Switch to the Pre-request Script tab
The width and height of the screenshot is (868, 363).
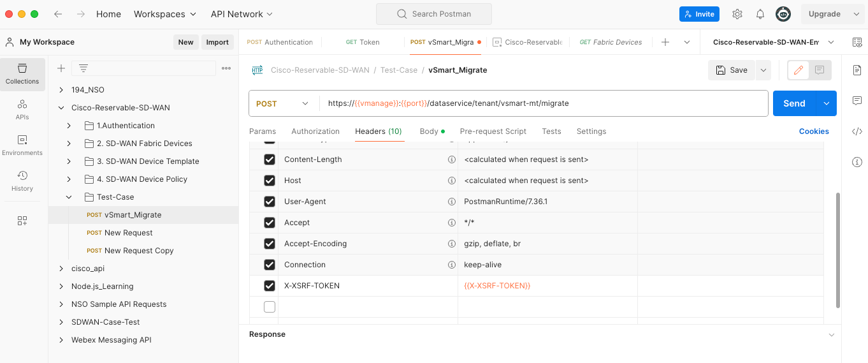(493, 131)
